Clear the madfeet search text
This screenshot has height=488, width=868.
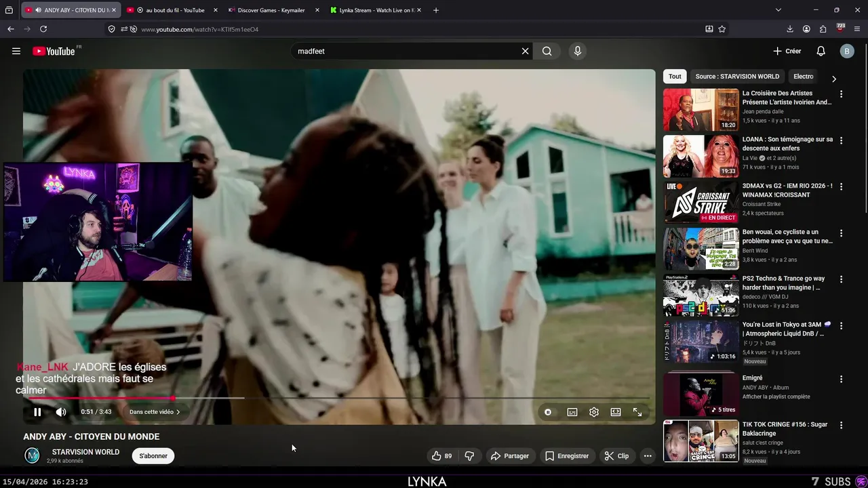click(525, 51)
